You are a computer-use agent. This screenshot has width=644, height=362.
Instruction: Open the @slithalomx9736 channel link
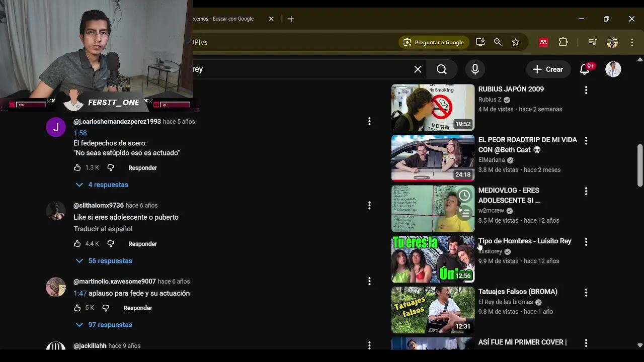tap(99, 205)
